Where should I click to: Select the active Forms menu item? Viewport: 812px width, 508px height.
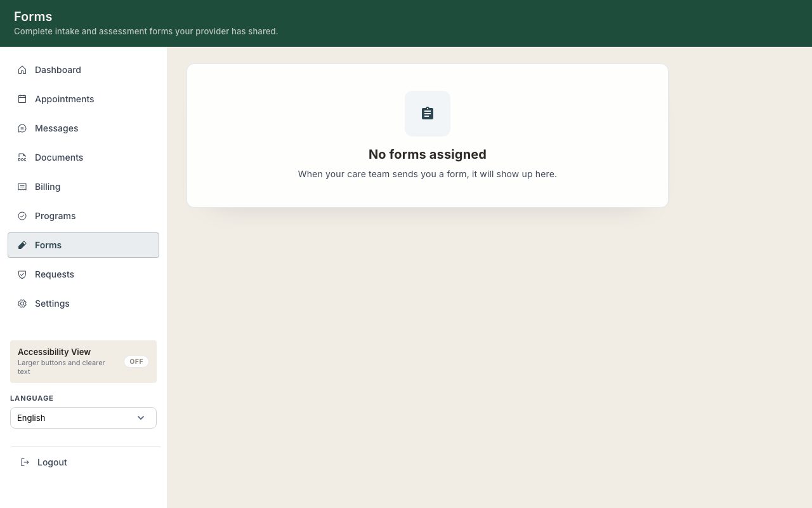[x=83, y=245]
